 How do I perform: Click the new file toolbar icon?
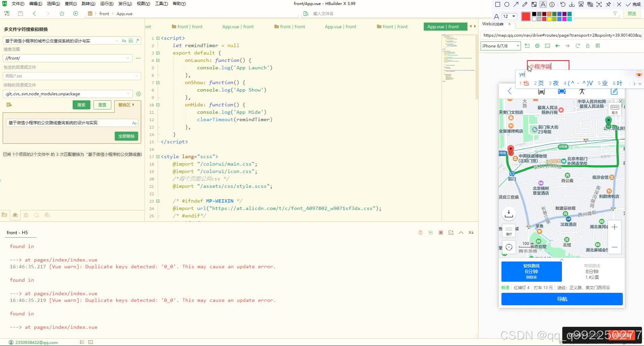click(x=7, y=13)
